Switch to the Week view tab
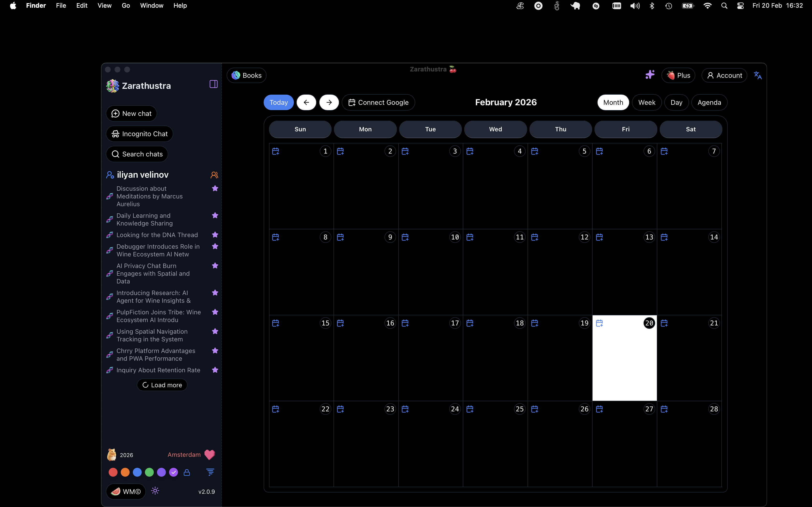This screenshot has height=507, width=812. point(647,103)
